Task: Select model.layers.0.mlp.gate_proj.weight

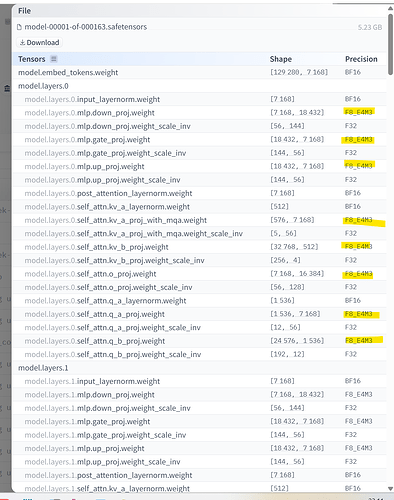Action: tap(199, 140)
